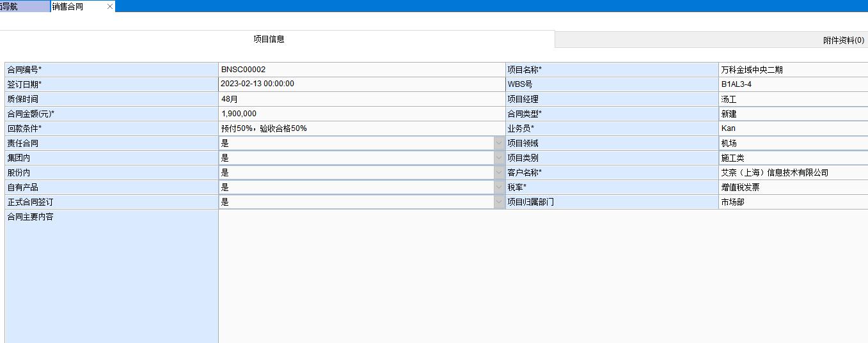Select the 质保时间 field showing 48月
868x343 pixels.
(x=361, y=99)
